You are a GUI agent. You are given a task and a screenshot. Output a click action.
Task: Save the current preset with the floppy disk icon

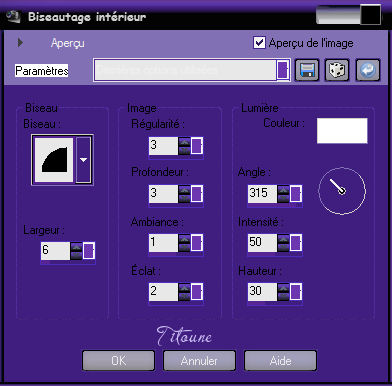[307, 70]
